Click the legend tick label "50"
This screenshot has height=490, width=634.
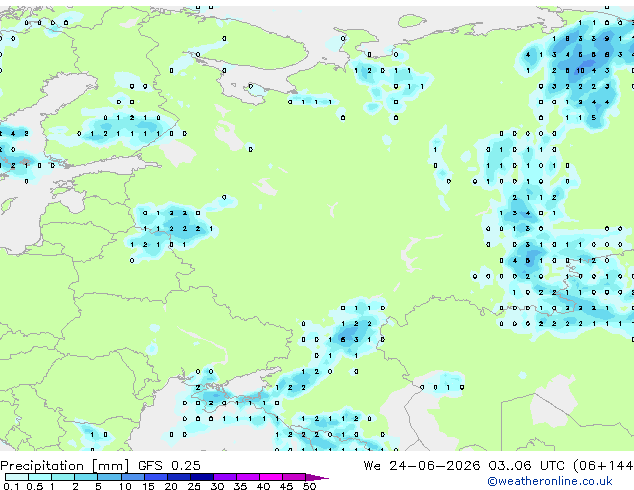(x=309, y=486)
